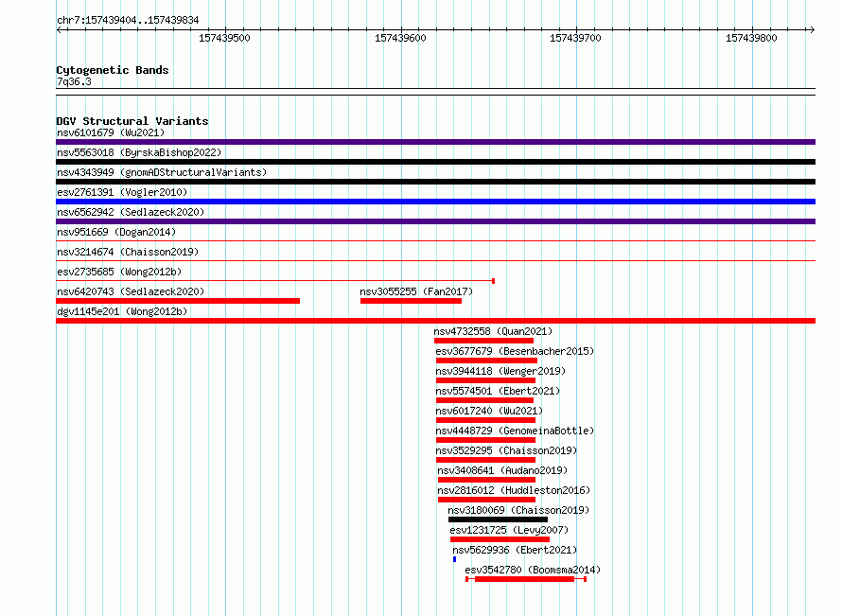Click ruler position 157439700
The height and width of the screenshot is (616, 842).
[575, 38]
